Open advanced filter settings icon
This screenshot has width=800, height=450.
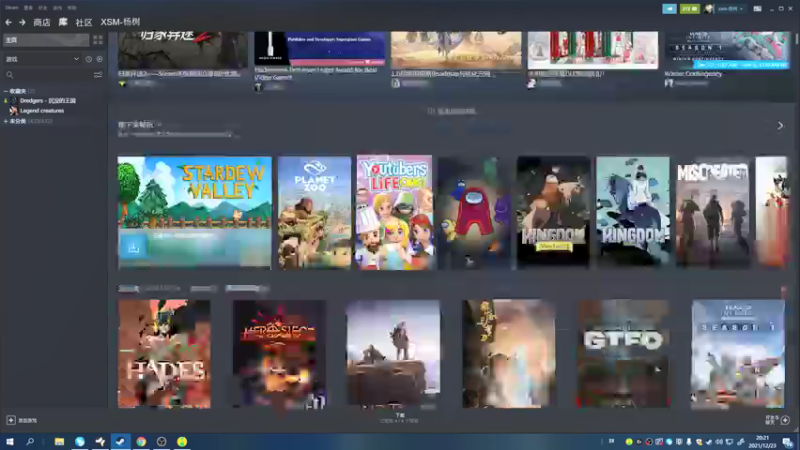[x=97, y=75]
